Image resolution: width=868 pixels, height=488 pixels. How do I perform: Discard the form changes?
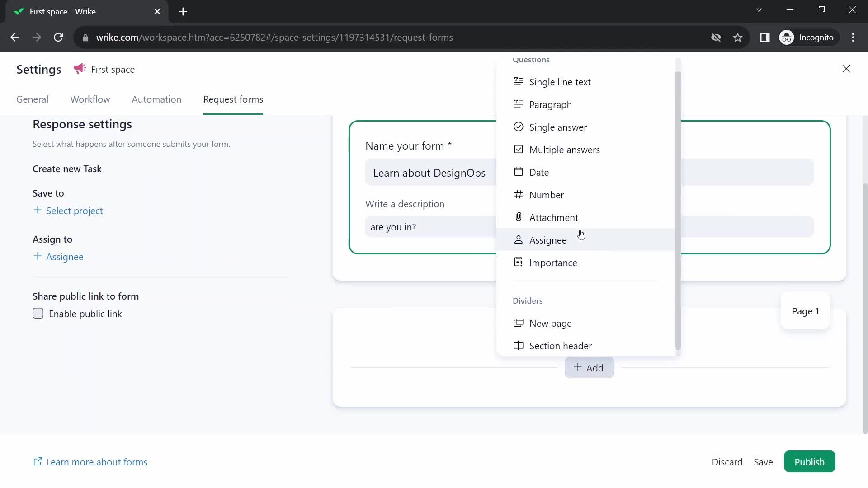click(727, 462)
